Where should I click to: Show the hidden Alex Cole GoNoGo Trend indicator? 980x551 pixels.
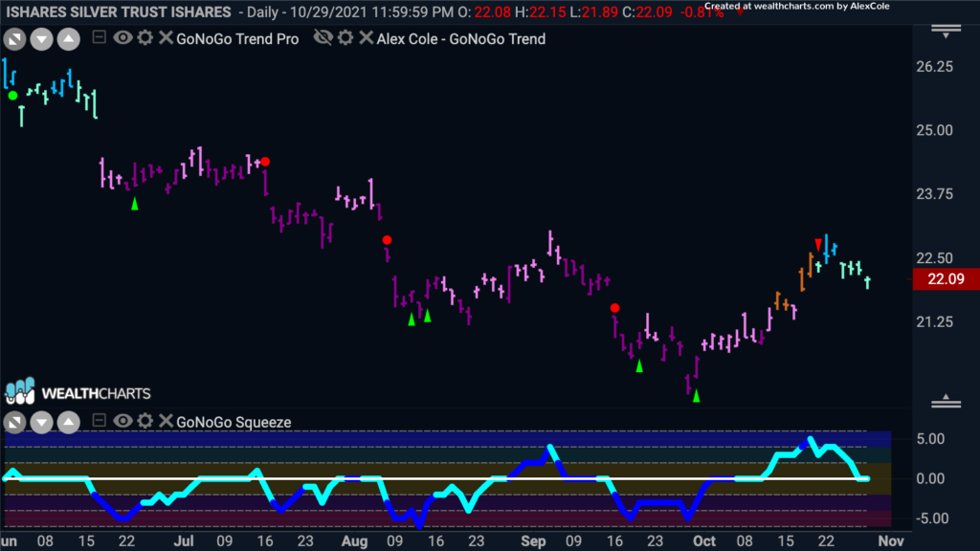tap(323, 38)
